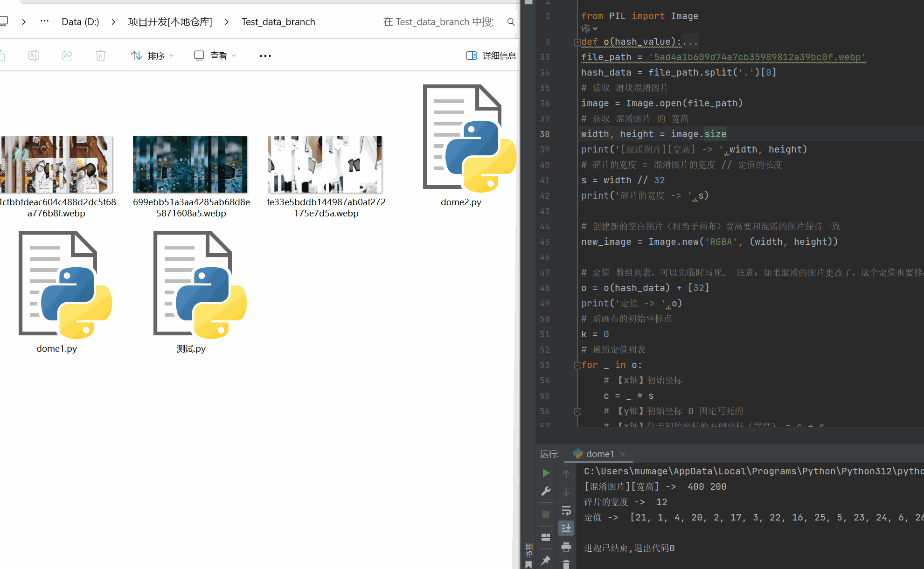Viewport: 924px width, 569px height.
Task: Click the green Rerun button
Action: coord(546,473)
